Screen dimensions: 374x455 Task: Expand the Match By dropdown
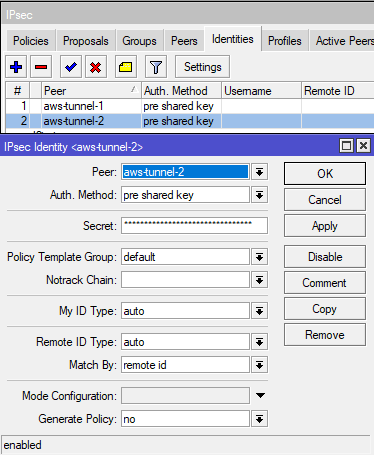(259, 365)
